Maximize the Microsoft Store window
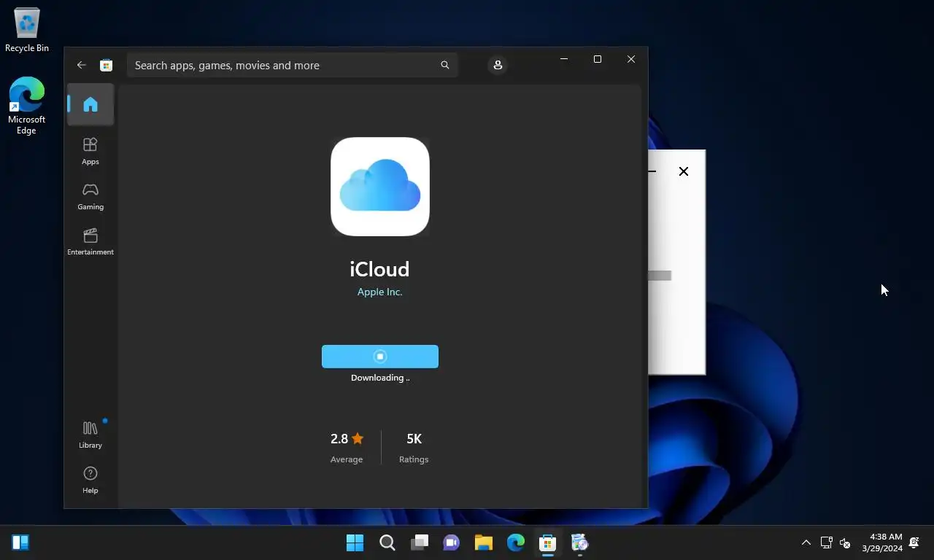The height and width of the screenshot is (560, 934). point(598,59)
